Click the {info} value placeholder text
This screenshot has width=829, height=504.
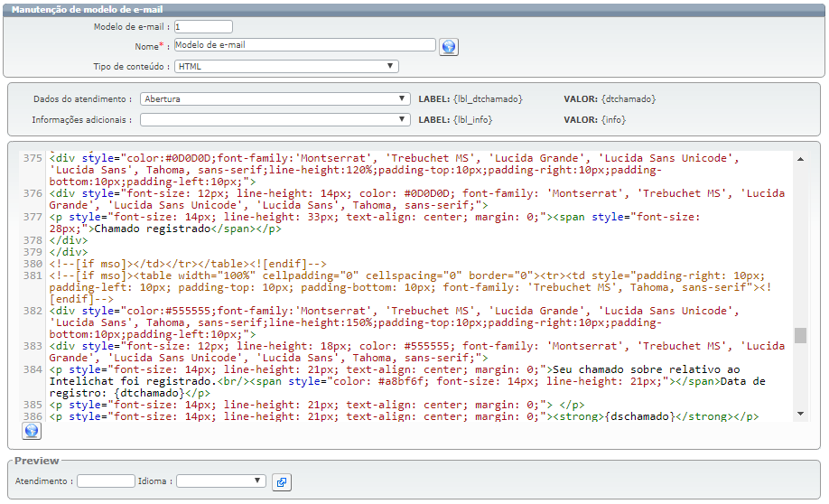(613, 119)
